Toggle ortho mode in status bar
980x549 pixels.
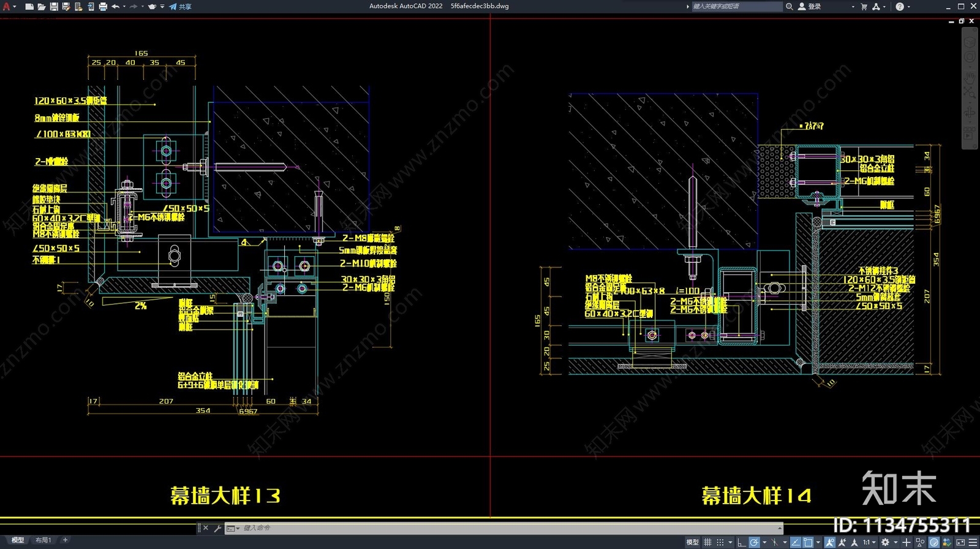point(742,542)
